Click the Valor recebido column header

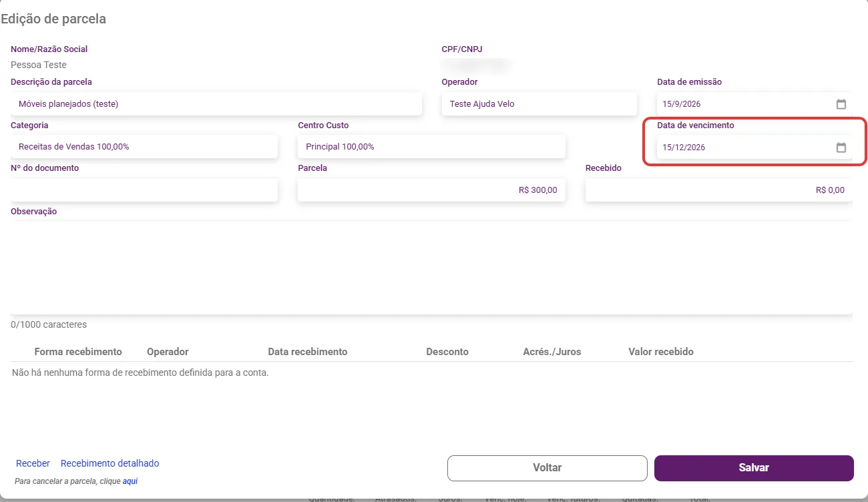tap(661, 352)
